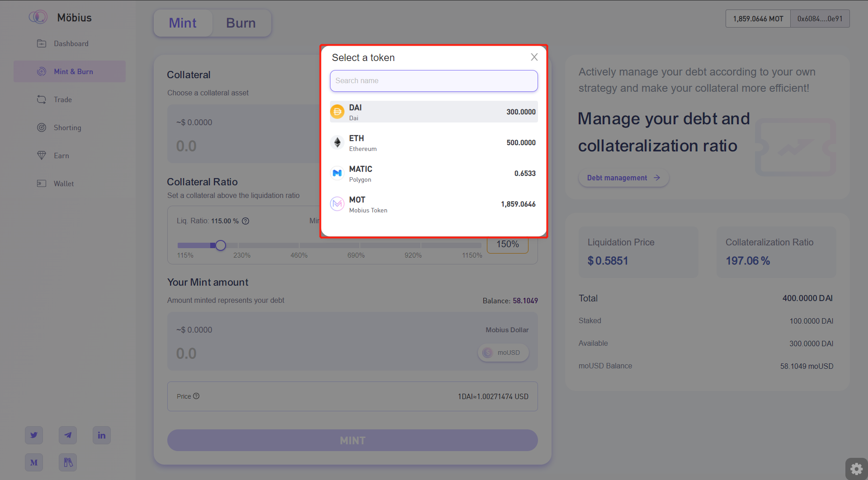Focus the Search name field
The height and width of the screenshot is (480, 868).
tap(434, 81)
